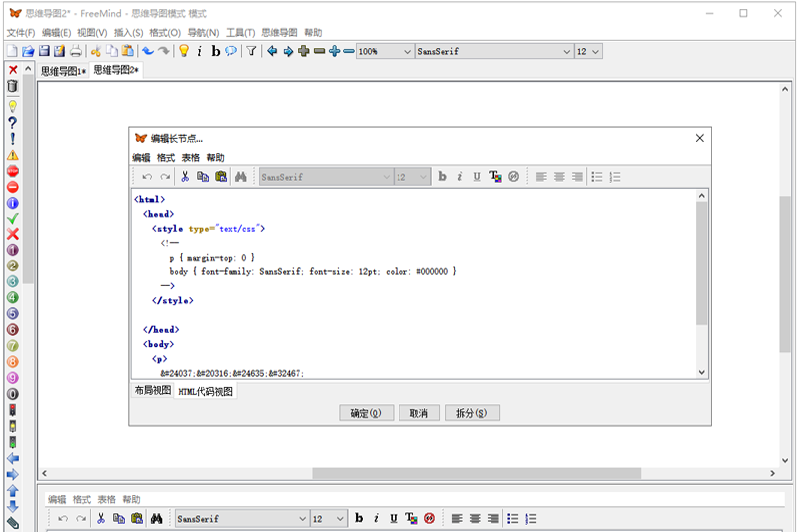Open the filter funnel icon
Image resolution: width=799 pixels, height=532 pixels.
click(x=252, y=51)
